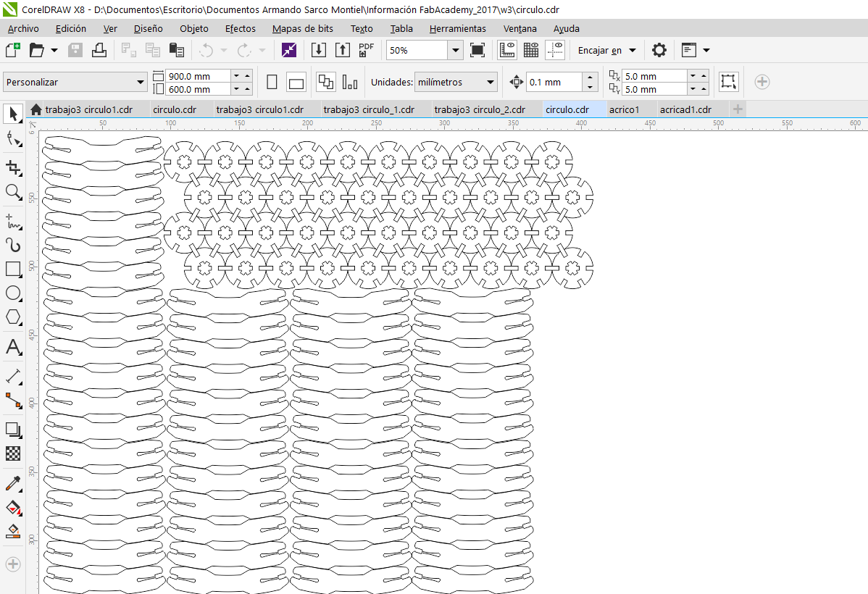The height and width of the screenshot is (594, 868).
Task: Click the Import icon
Action: pos(318,51)
